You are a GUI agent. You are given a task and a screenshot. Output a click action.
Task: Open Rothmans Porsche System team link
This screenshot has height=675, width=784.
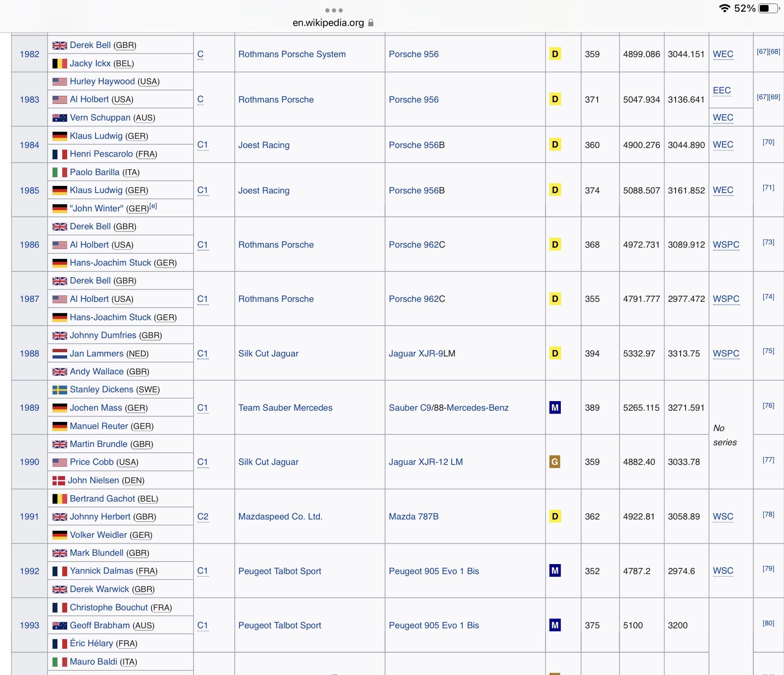click(292, 54)
